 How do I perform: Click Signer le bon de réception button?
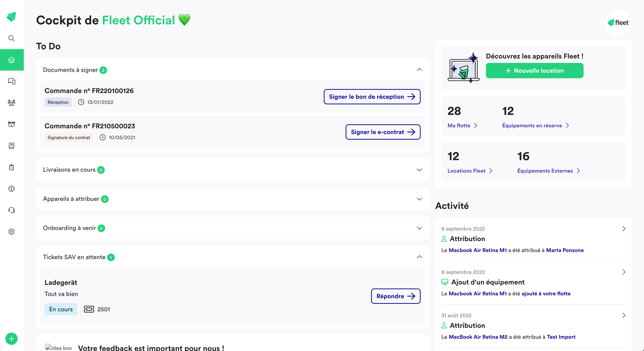pyautogui.click(x=372, y=96)
